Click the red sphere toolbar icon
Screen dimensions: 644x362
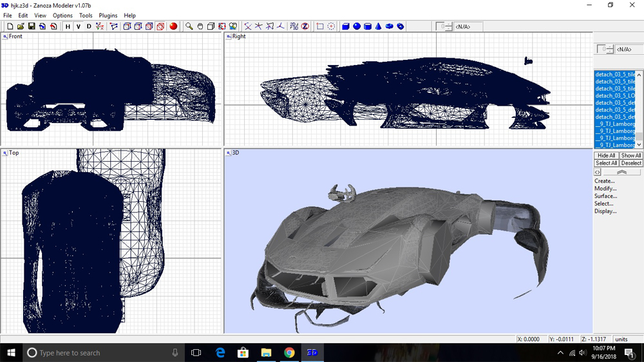pyautogui.click(x=173, y=26)
